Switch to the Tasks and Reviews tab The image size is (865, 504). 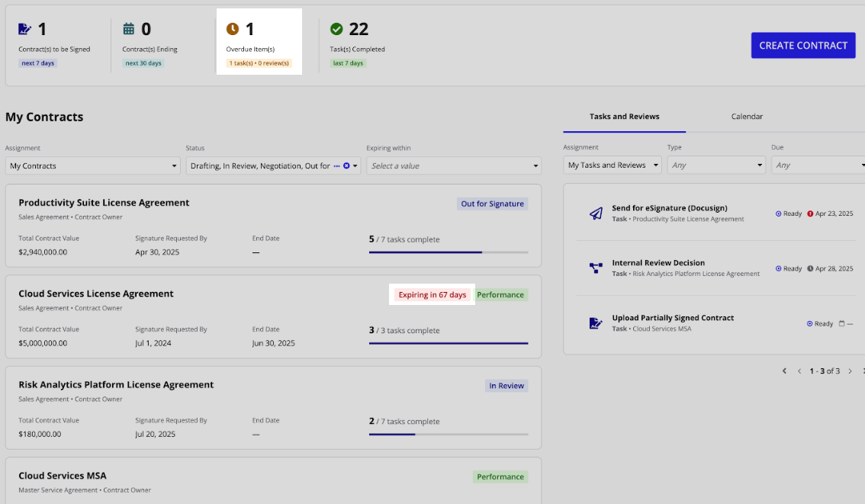(625, 117)
